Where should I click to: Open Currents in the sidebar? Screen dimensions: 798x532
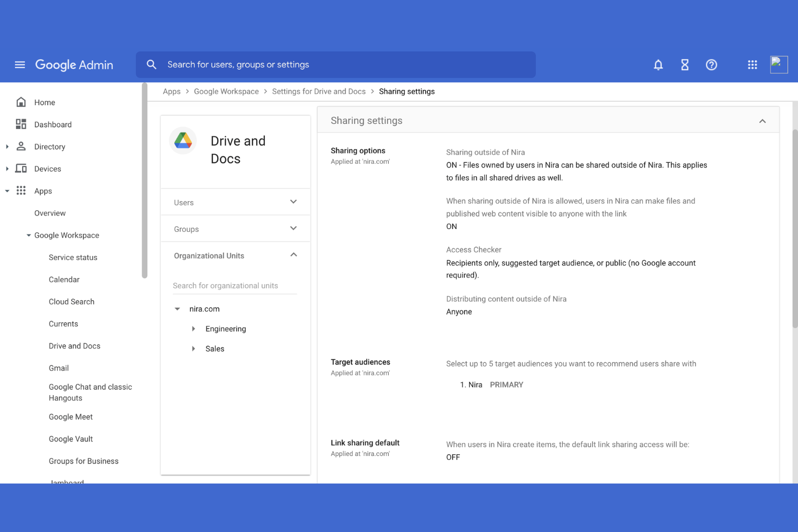click(63, 323)
